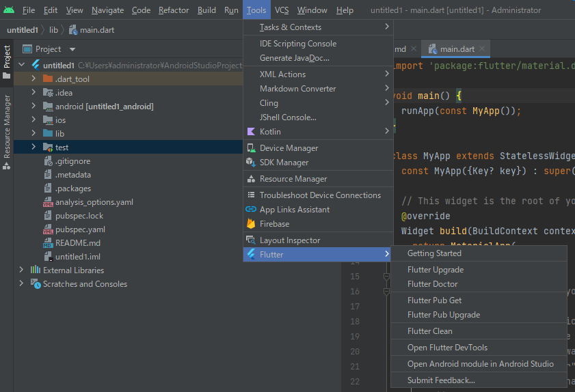Choose Open Android module in Android Studio
575x392 pixels.
(x=479, y=364)
